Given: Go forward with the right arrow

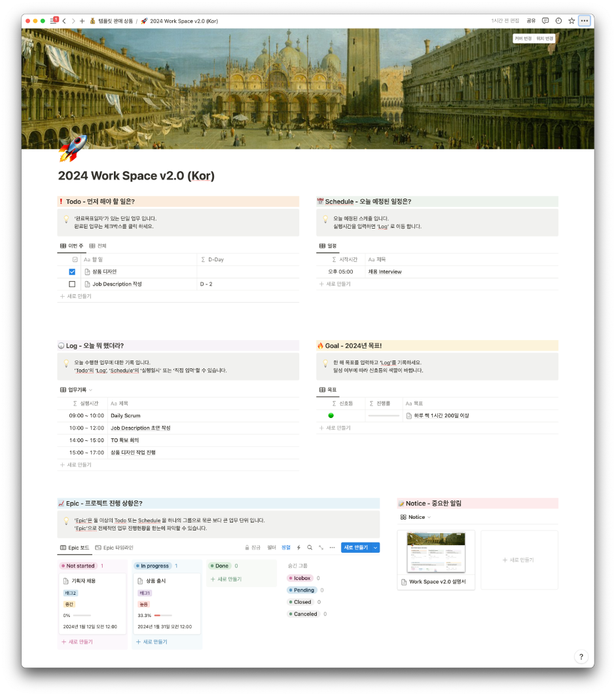Looking at the screenshot, I should point(73,21).
